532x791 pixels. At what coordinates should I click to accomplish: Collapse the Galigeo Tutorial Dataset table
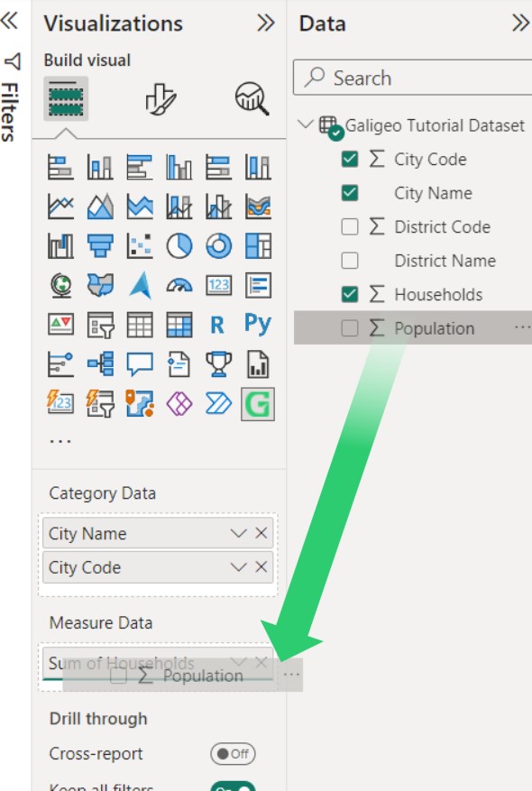pyautogui.click(x=305, y=124)
